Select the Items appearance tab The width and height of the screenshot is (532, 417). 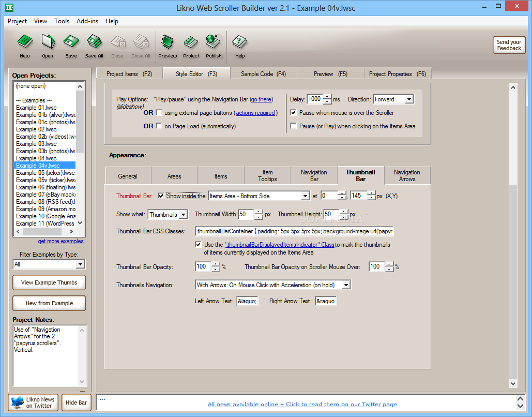pos(221,176)
